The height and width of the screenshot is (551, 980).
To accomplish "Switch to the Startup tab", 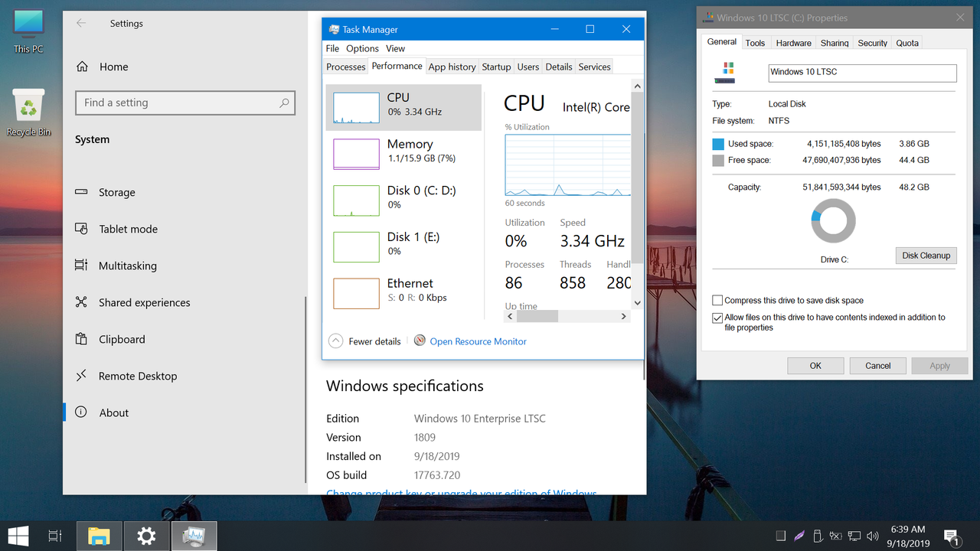I will tap(496, 67).
